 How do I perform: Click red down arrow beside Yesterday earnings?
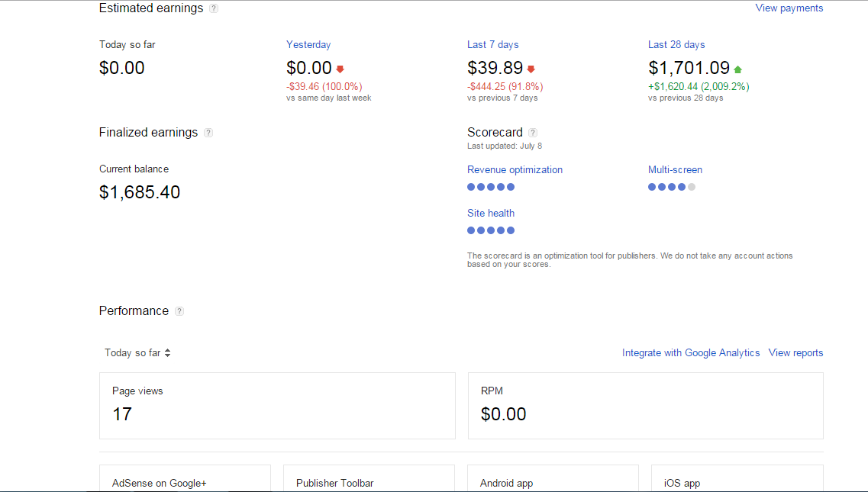coord(340,69)
